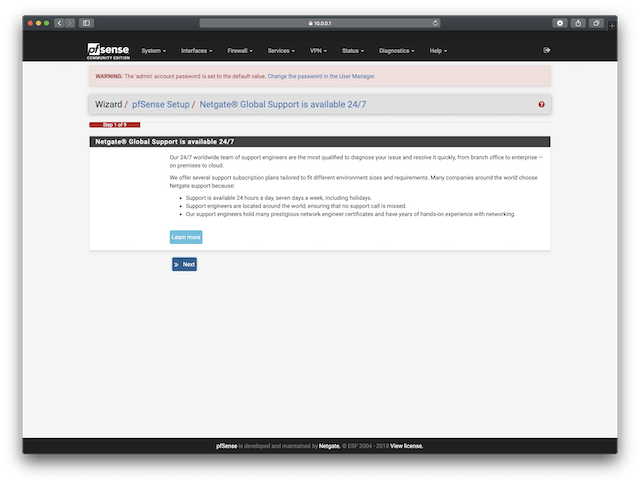Add a new tab with plus icon
The height and width of the screenshot is (484, 640).
612,25
